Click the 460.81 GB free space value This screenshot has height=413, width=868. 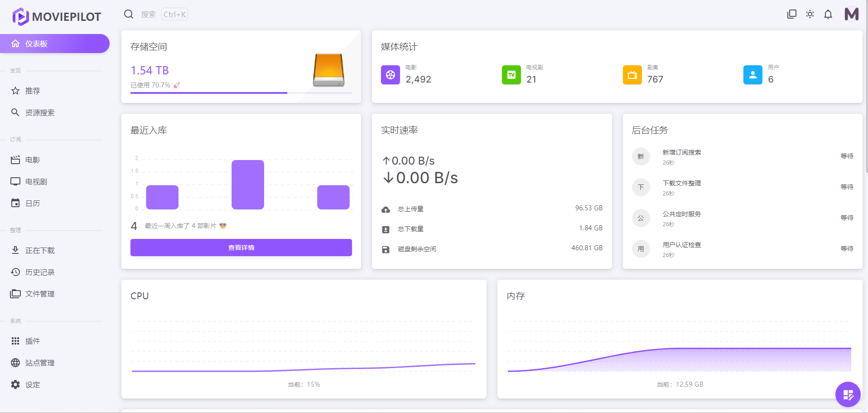pyautogui.click(x=587, y=248)
